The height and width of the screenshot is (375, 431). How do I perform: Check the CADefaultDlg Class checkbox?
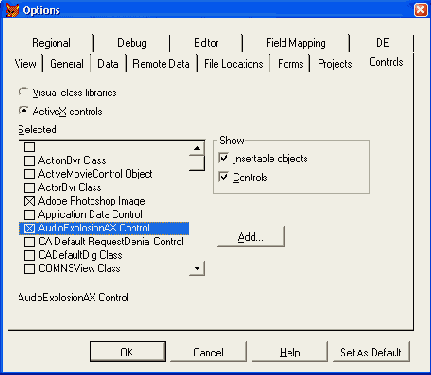[29, 255]
